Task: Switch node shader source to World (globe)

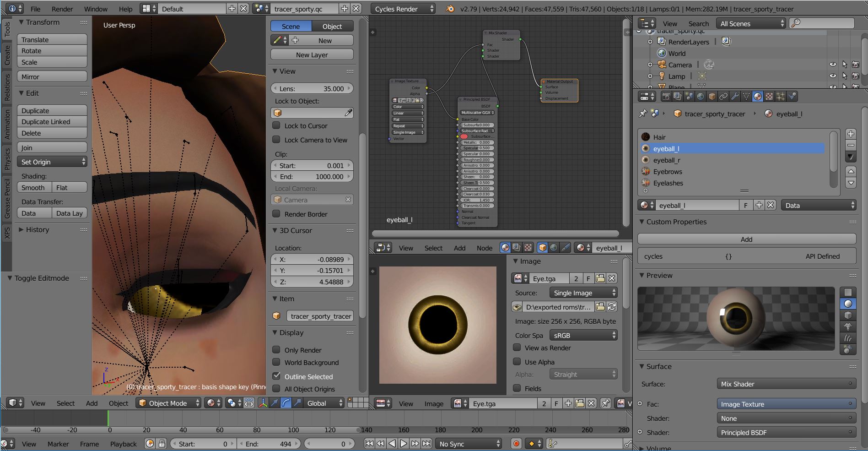Action: (x=554, y=248)
